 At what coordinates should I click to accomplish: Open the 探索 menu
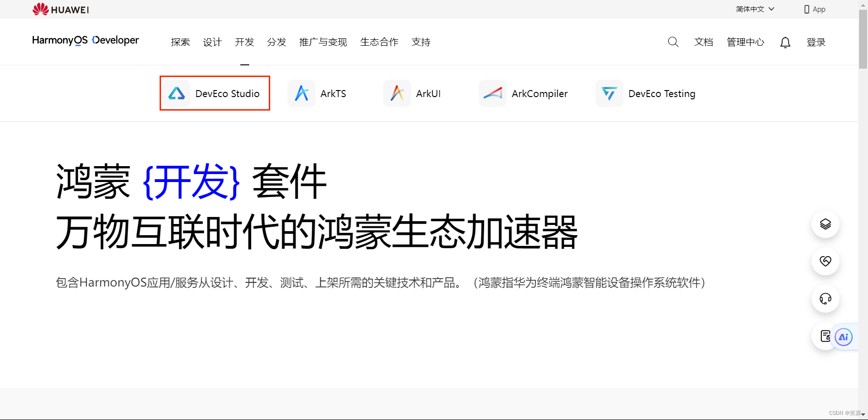[180, 42]
